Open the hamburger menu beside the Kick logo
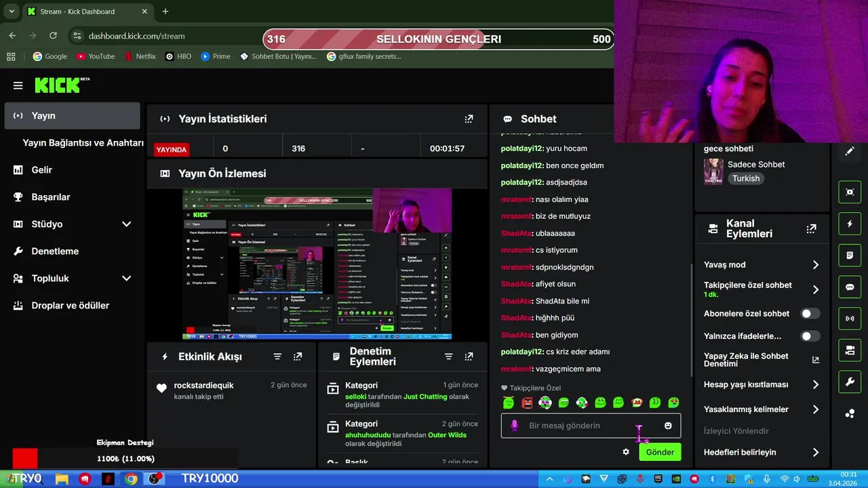Screen dimensions: 868x488 pos(18,85)
